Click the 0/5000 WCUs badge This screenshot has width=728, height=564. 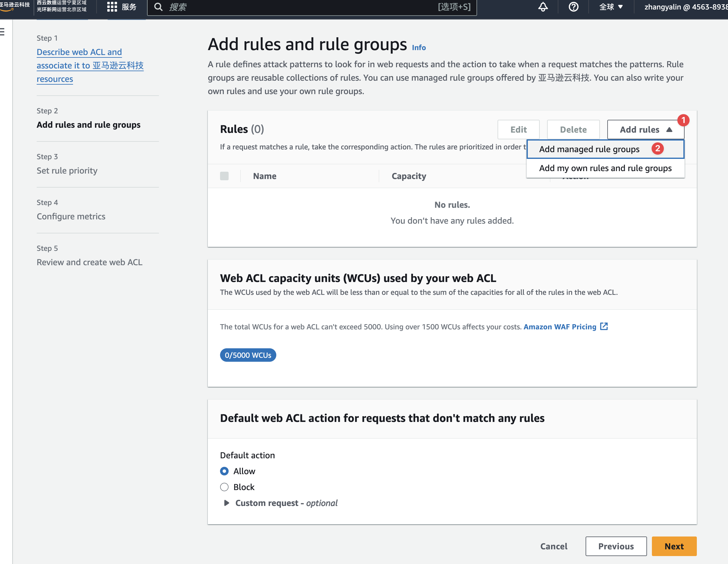(x=248, y=355)
